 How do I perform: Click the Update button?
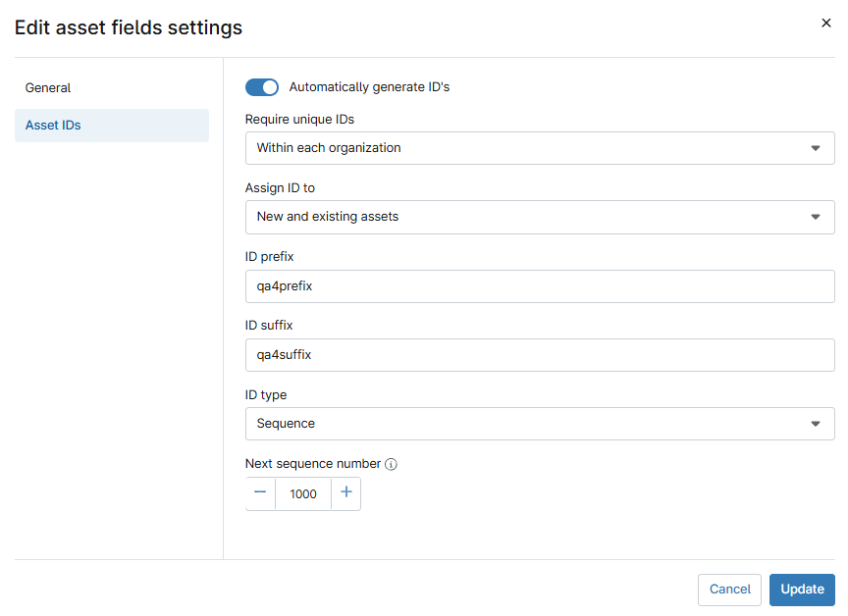coord(802,590)
